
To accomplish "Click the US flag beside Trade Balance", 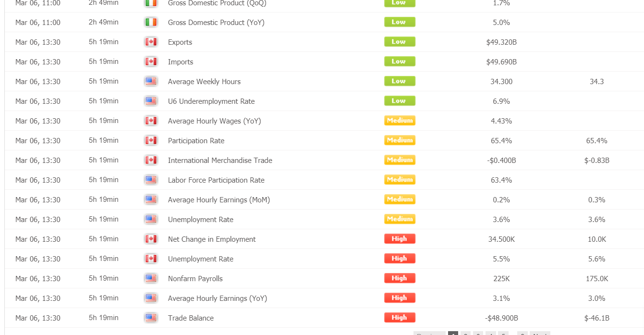I will click(x=151, y=318).
